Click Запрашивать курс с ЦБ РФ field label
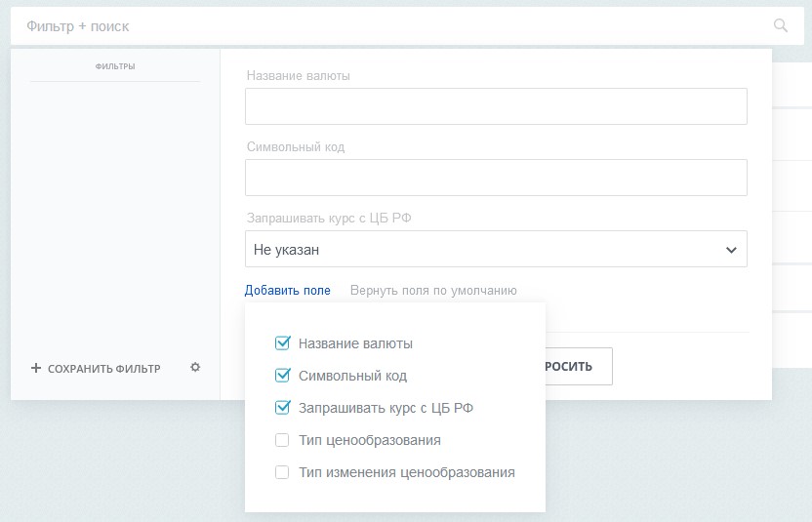Image resolution: width=812 pixels, height=522 pixels. pos(329,218)
